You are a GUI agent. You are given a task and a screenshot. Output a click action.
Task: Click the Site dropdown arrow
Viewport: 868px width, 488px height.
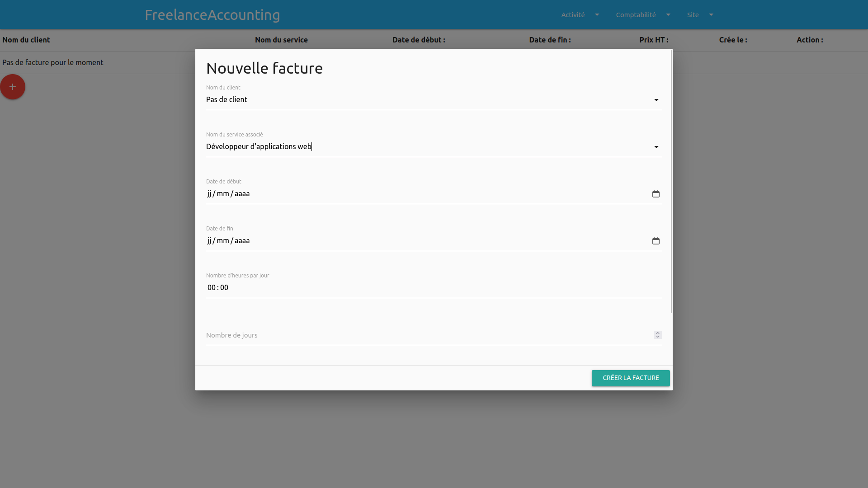click(x=711, y=15)
